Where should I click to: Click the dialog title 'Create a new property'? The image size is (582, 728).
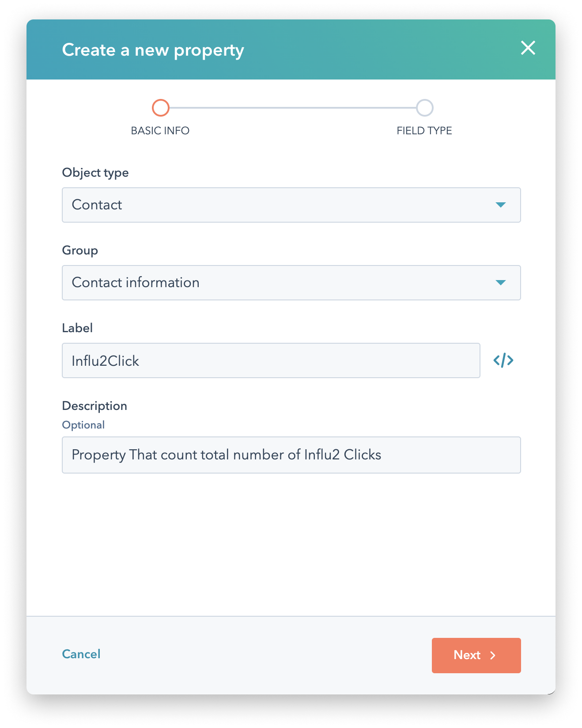pos(153,50)
